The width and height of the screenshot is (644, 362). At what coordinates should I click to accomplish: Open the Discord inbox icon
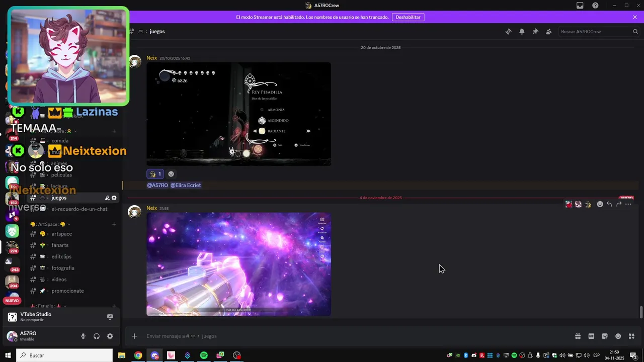coord(580,6)
